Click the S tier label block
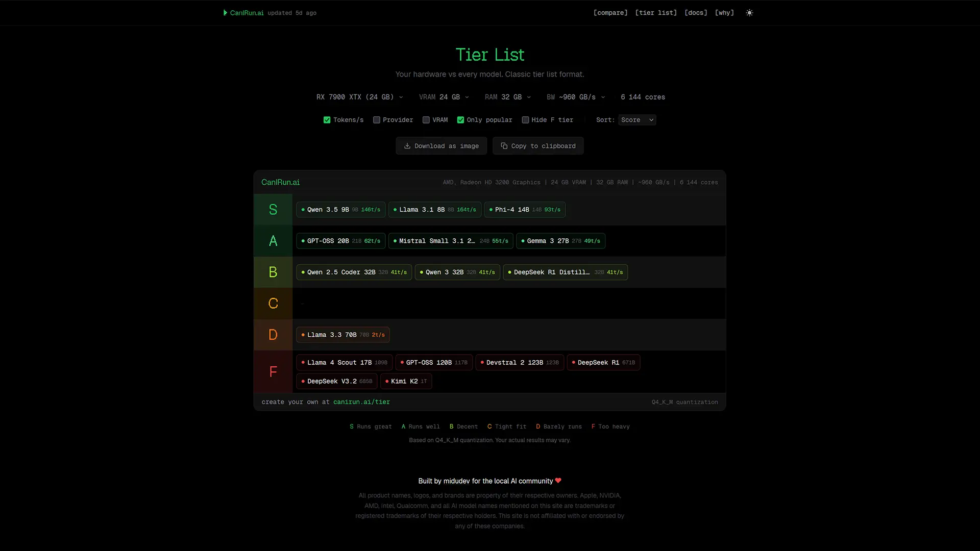The width and height of the screenshot is (980, 551). (273, 210)
